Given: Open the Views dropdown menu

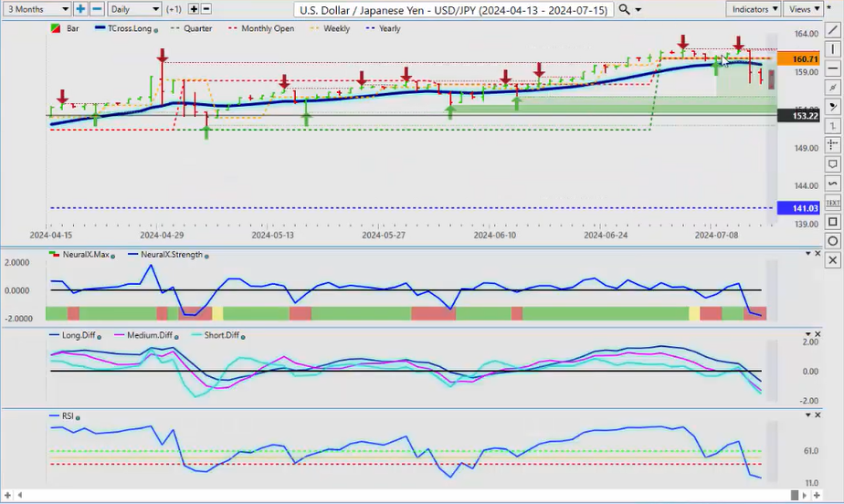Looking at the screenshot, I should tap(803, 9).
